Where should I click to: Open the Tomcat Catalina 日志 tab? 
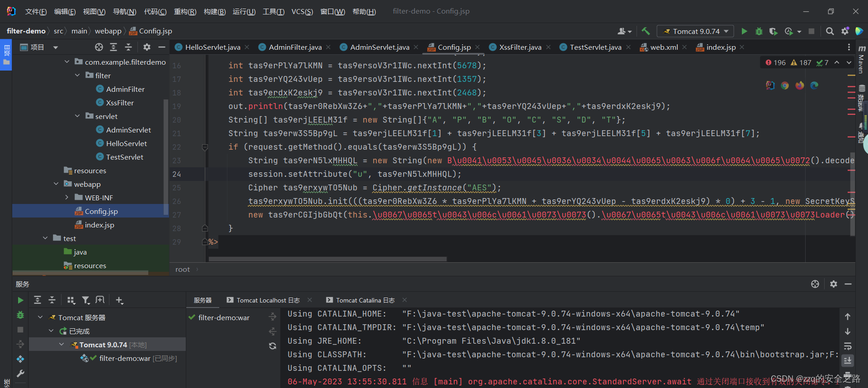click(x=365, y=300)
